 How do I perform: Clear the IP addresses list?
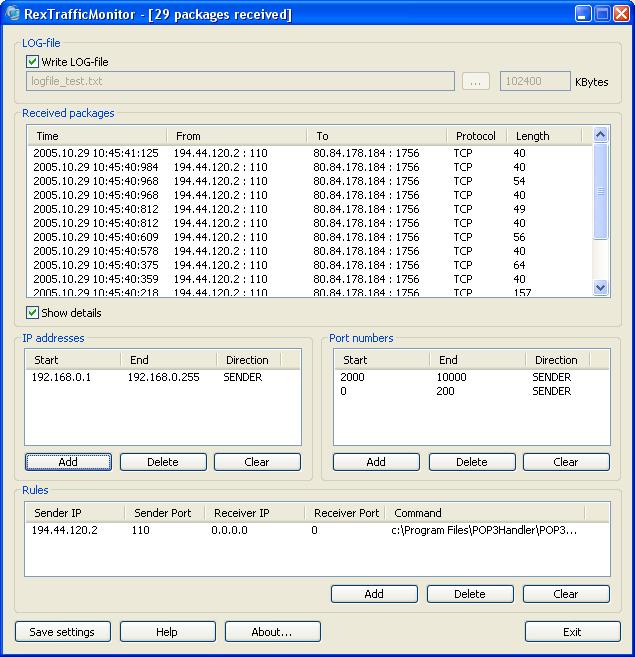(257, 462)
